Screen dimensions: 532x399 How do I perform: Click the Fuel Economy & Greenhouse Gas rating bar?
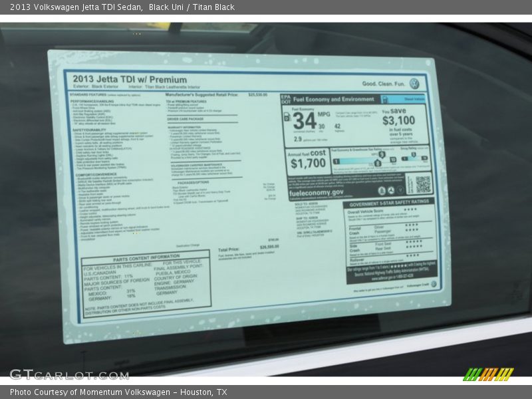click(364, 160)
